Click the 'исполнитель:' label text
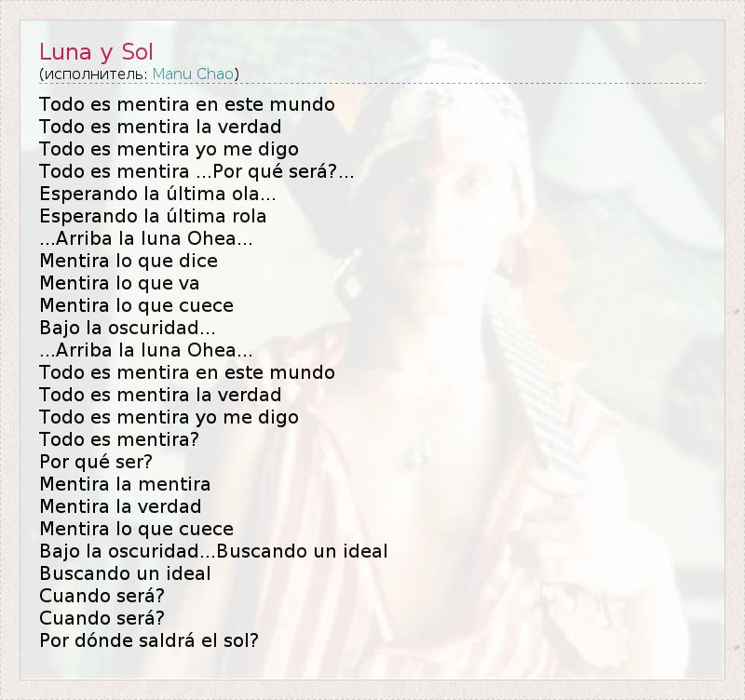 coord(96,74)
